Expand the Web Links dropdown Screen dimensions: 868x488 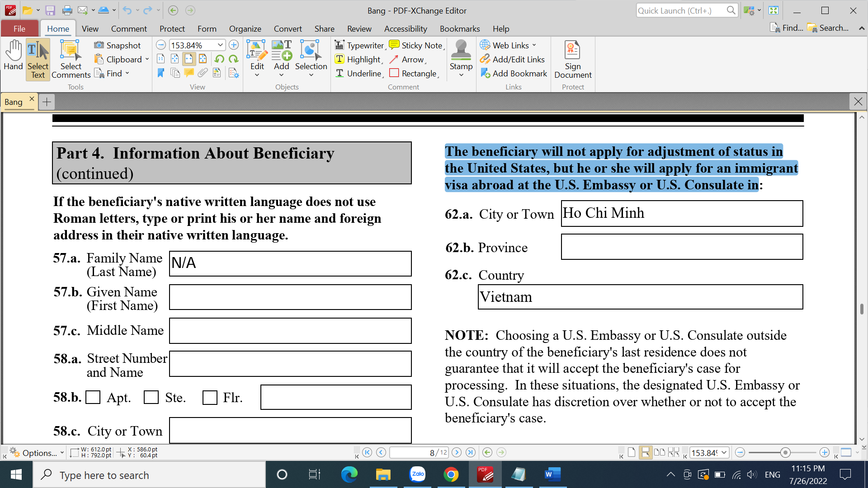(x=534, y=45)
